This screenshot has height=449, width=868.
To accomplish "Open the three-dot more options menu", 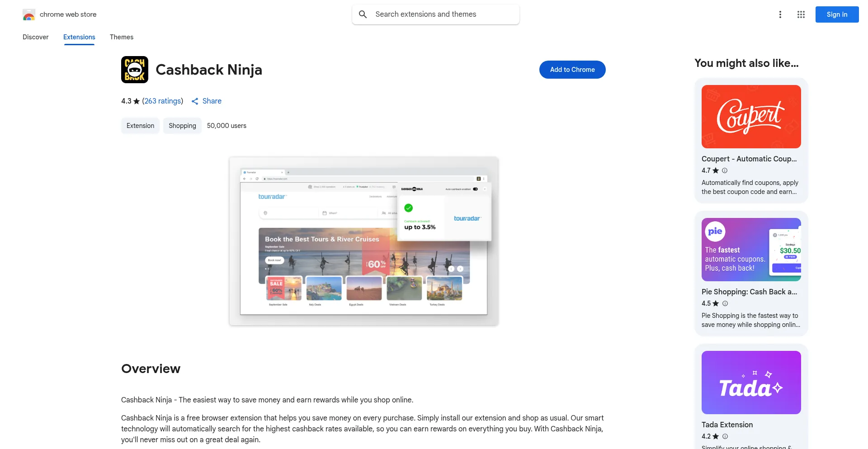I will click(780, 14).
